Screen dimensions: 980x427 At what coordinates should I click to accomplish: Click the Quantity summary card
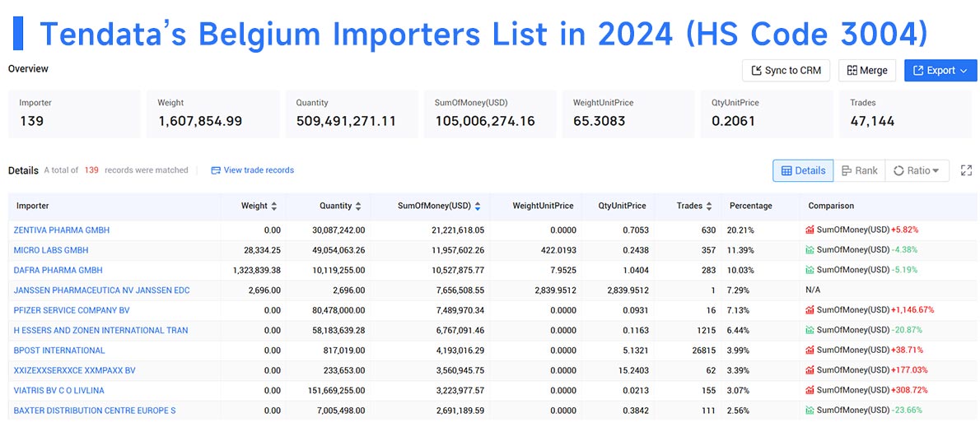click(352, 114)
